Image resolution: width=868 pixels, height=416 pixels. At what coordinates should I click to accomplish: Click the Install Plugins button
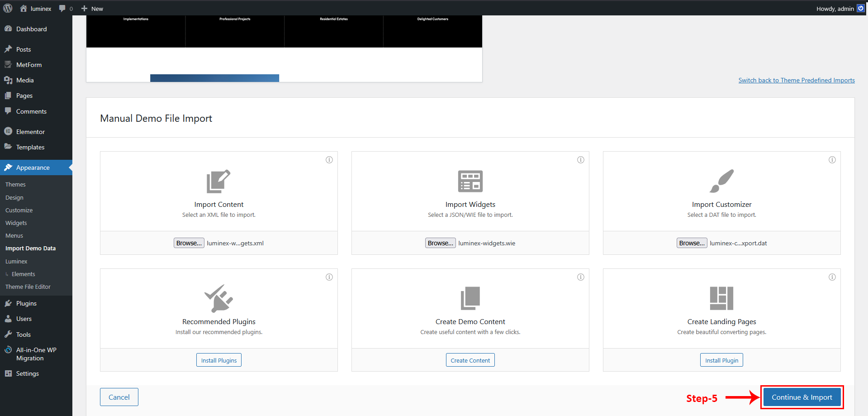tap(219, 360)
